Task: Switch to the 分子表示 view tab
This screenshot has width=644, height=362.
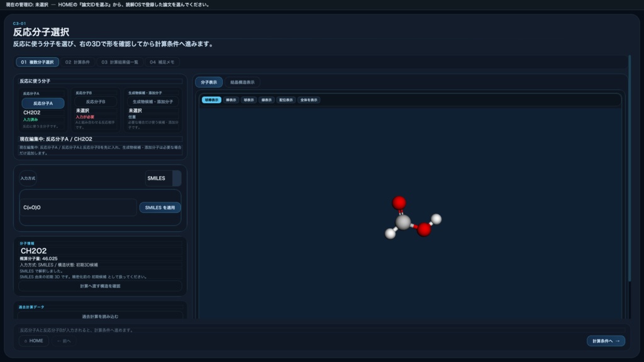Action: click(x=209, y=82)
